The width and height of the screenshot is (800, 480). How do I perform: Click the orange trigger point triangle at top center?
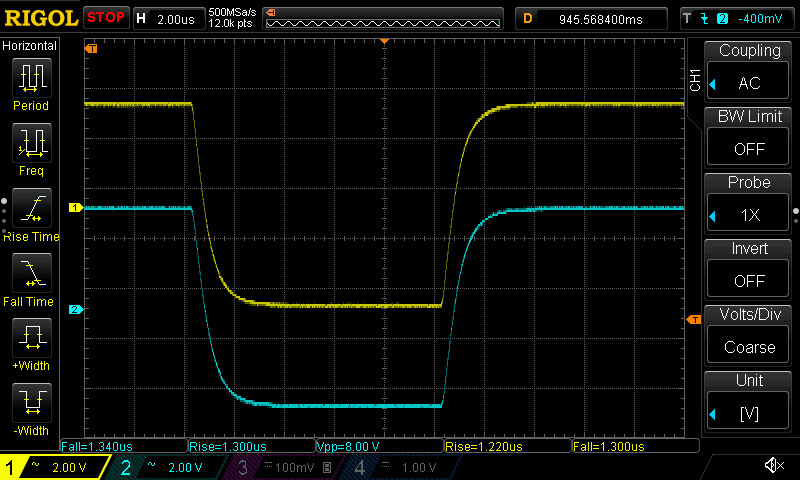(384, 41)
